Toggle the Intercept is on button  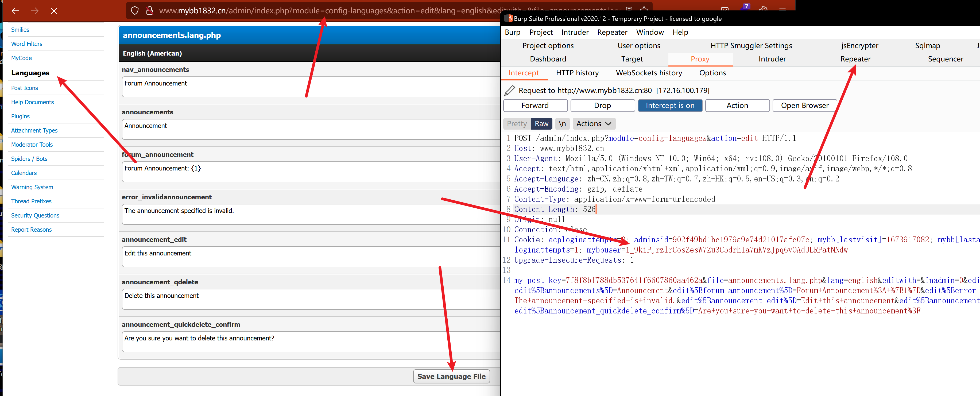[x=669, y=105]
